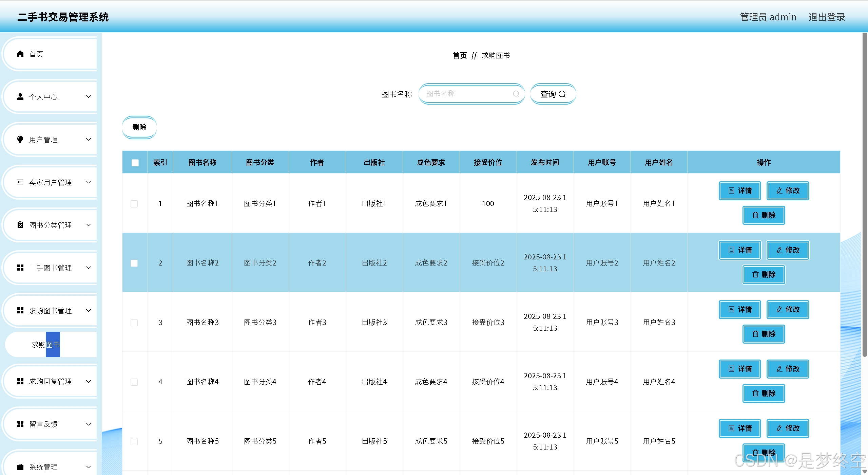
Task: Click the grid icon for 求购图书管理
Action: pos(20,311)
